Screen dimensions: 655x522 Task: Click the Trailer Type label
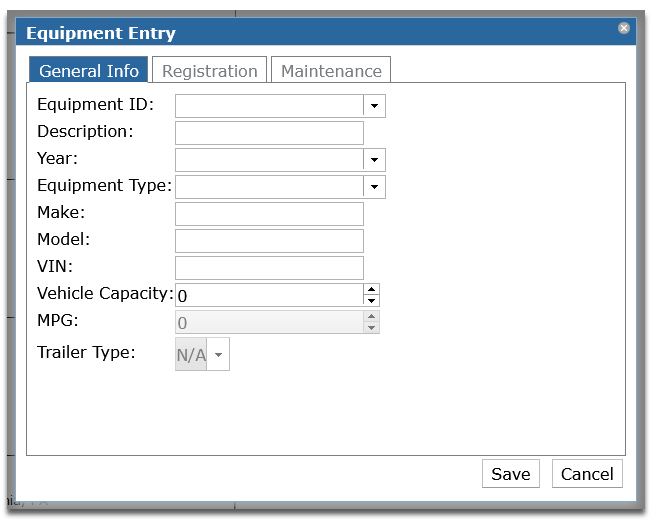pyautogui.click(x=86, y=352)
